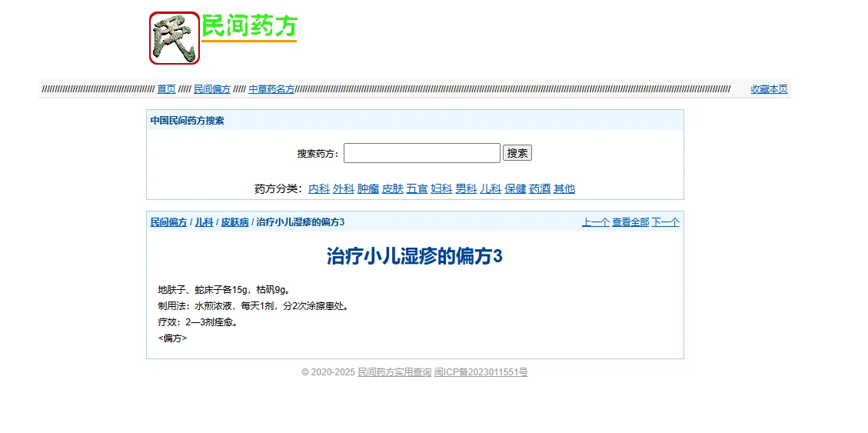Select the 药酒 category link
Screen dimensions: 868x433
coord(540,188)
